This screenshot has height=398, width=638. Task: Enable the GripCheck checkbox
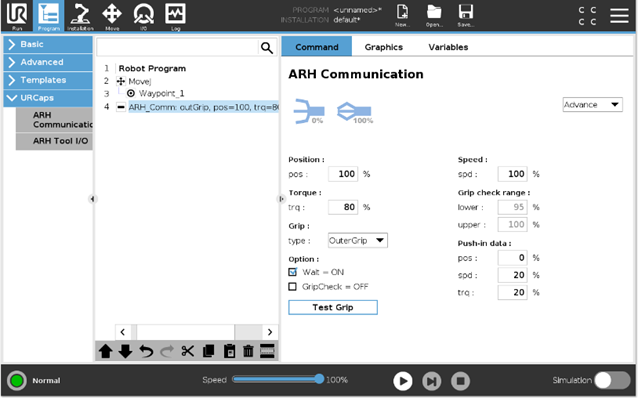click(x=293, y=286)
